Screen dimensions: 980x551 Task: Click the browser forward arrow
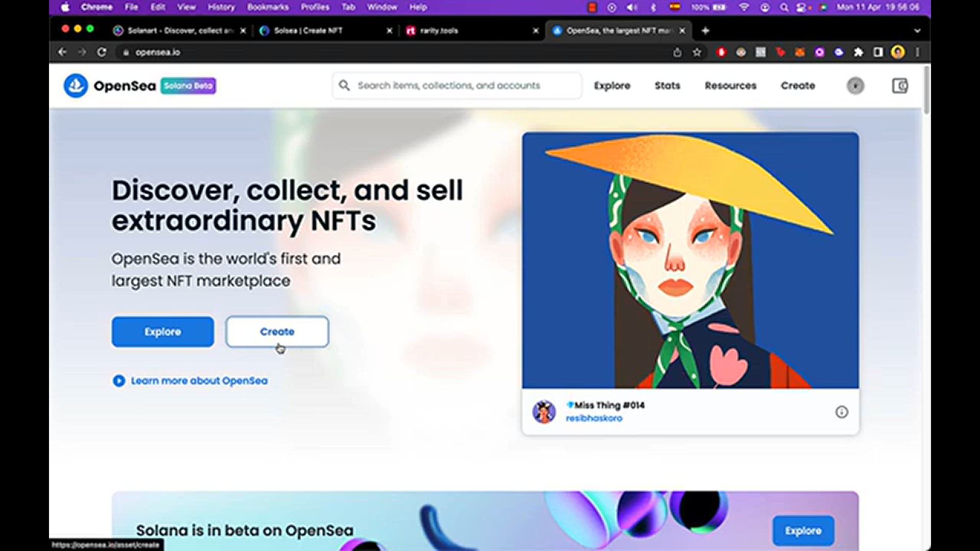(82, 52)
